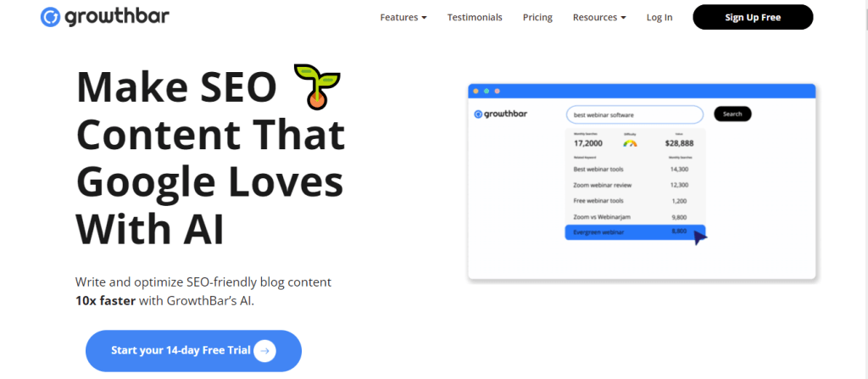
Task: Click the arrow icon in the Free Trial button
Action: coord(264,350)
